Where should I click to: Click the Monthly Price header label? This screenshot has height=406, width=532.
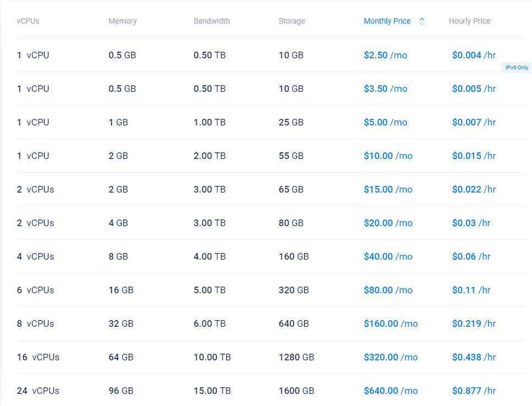[x=387, y=21]
